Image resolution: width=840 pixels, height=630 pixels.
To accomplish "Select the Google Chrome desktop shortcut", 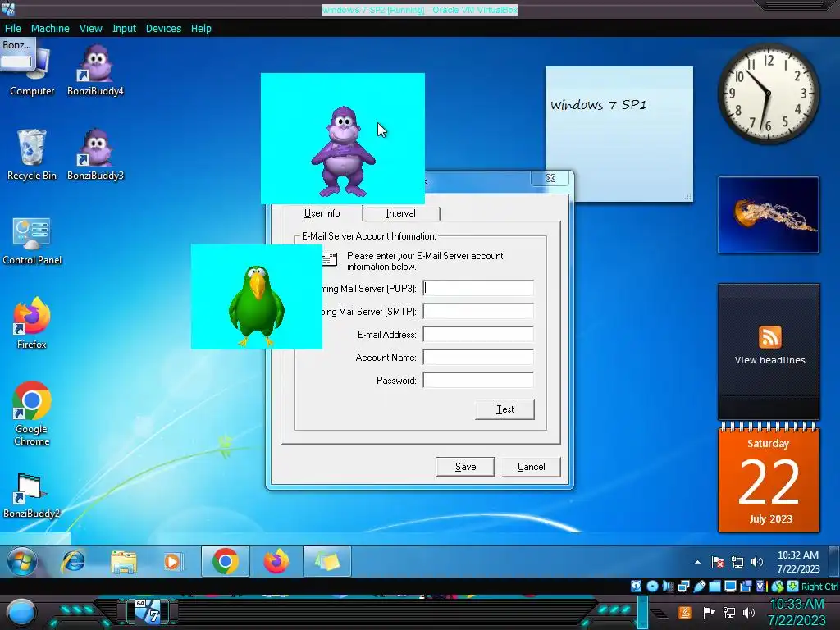I will [x=32, y=413].
